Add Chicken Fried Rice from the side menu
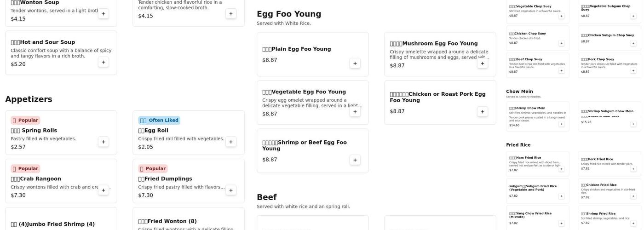644x230 pixels. [x=633, y=196]
